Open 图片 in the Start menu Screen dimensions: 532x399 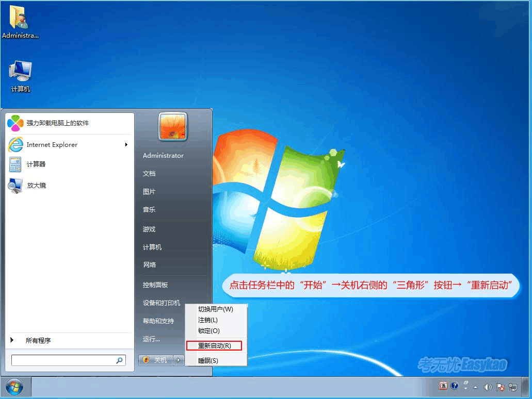[149, 192]
